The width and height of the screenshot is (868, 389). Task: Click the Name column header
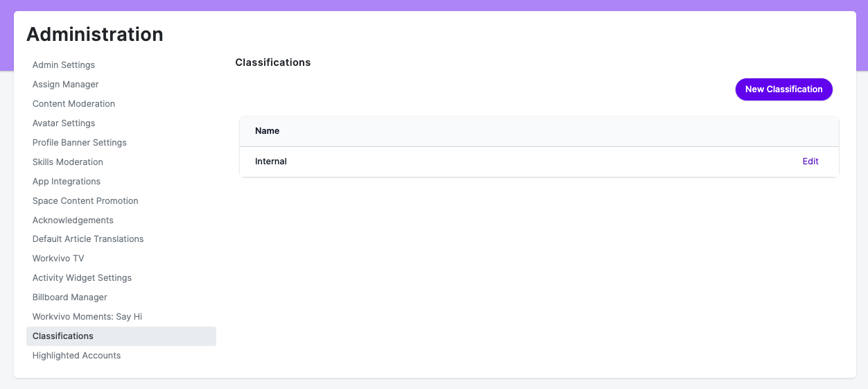coord(267,131)
